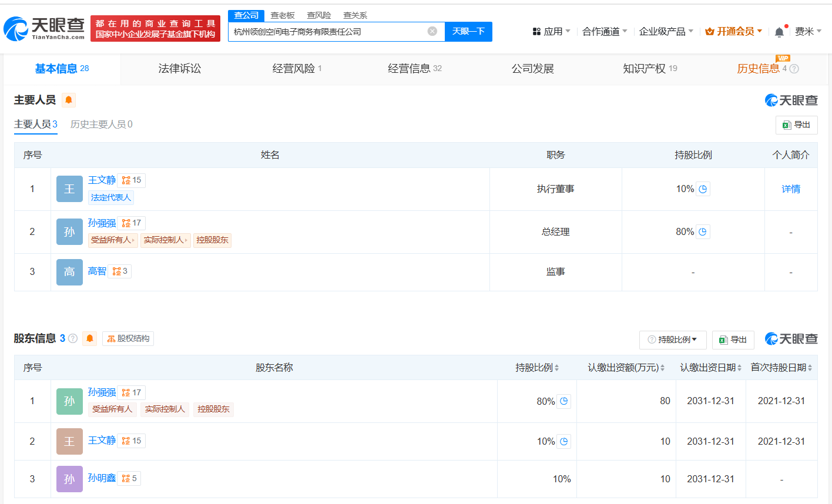The height and width of the screenshot is (504, 832).
Task: Open the green 孙 avatar in 股东信息
Action: [69, 401]
